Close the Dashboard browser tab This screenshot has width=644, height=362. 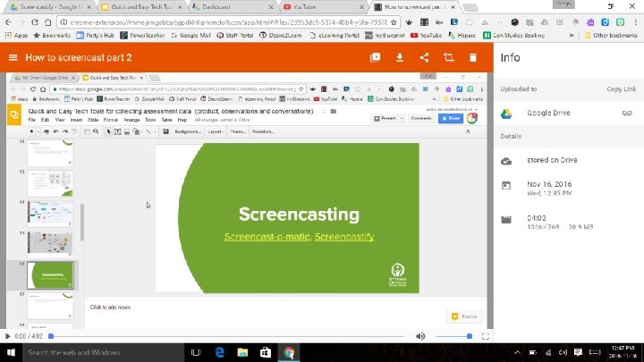[x=271, y=7]
